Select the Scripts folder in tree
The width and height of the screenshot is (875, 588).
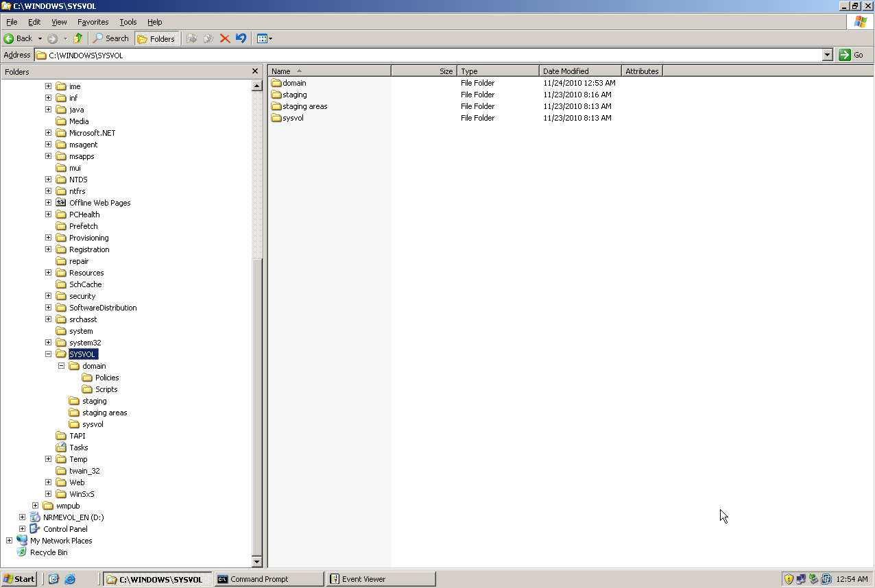[106, 389]
